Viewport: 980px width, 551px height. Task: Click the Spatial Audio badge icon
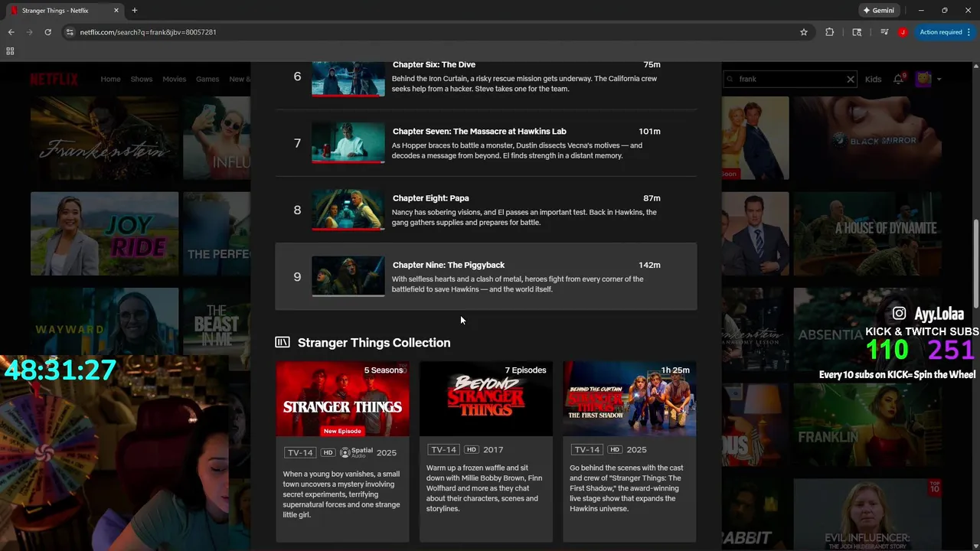[356, 452]
